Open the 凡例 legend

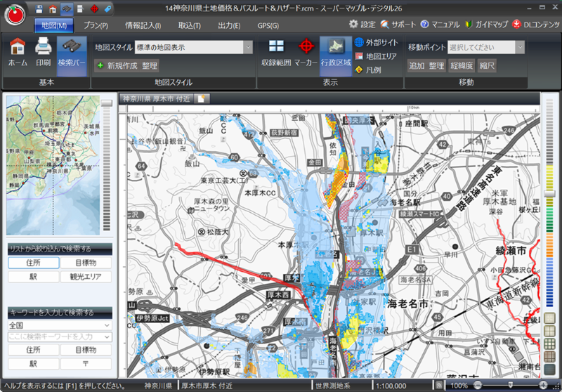[x=367, y=70]
